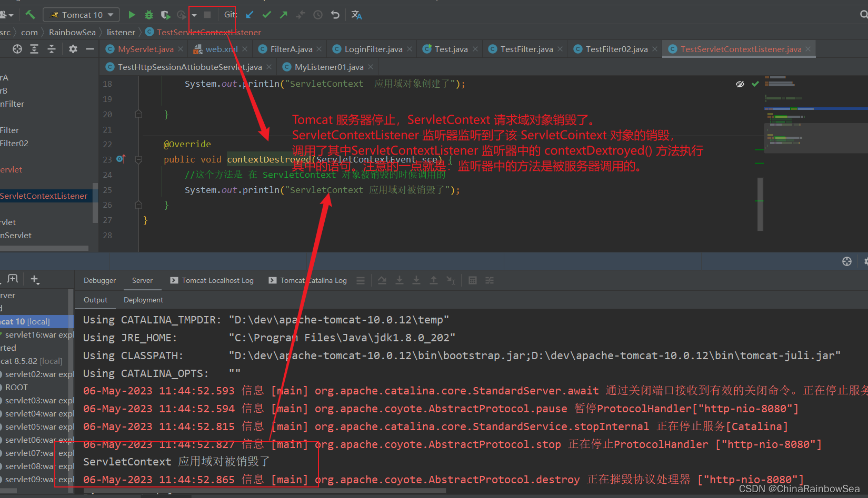
Task: Switch to the Output sub-tab
Action: 95,300
